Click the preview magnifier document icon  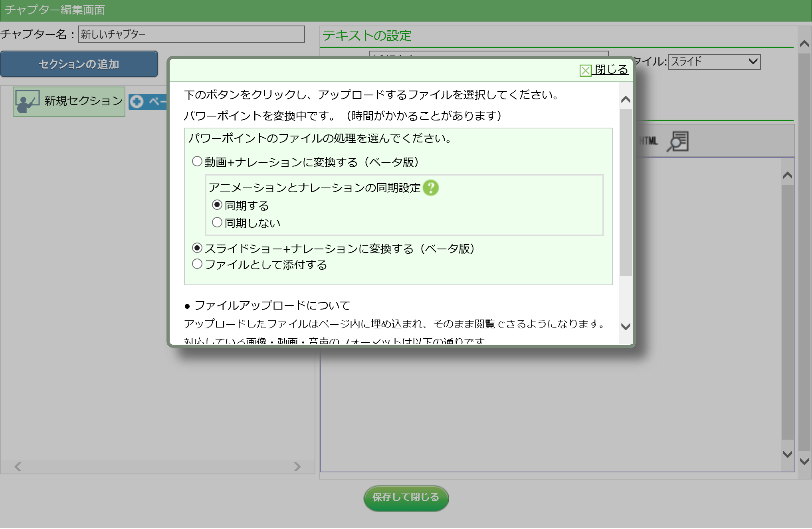tap(678, 141)
